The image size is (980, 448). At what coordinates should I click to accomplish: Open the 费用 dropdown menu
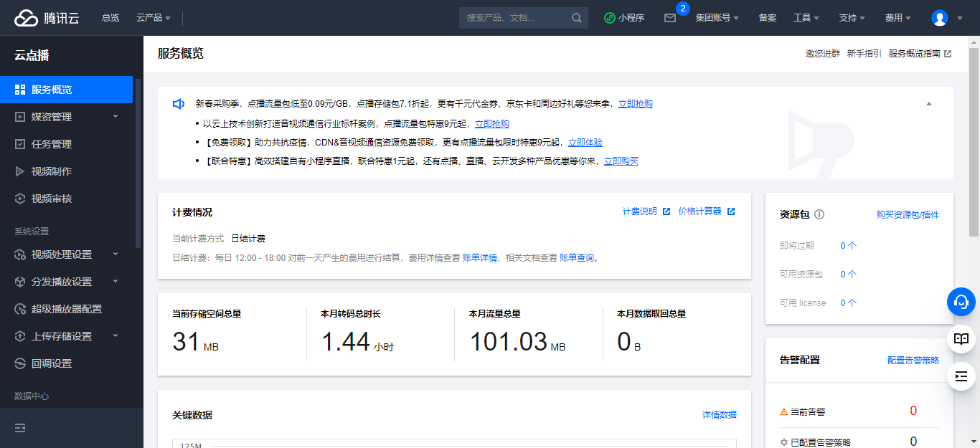point(898,18)
